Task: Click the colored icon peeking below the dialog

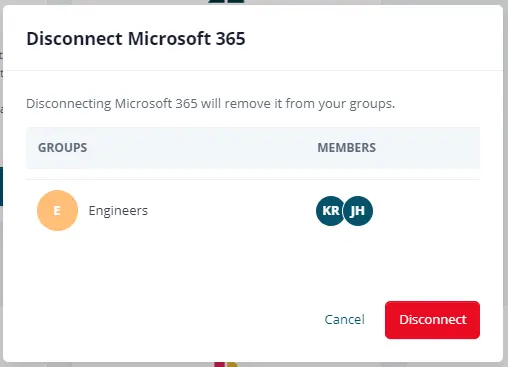Action: (226, 365)
